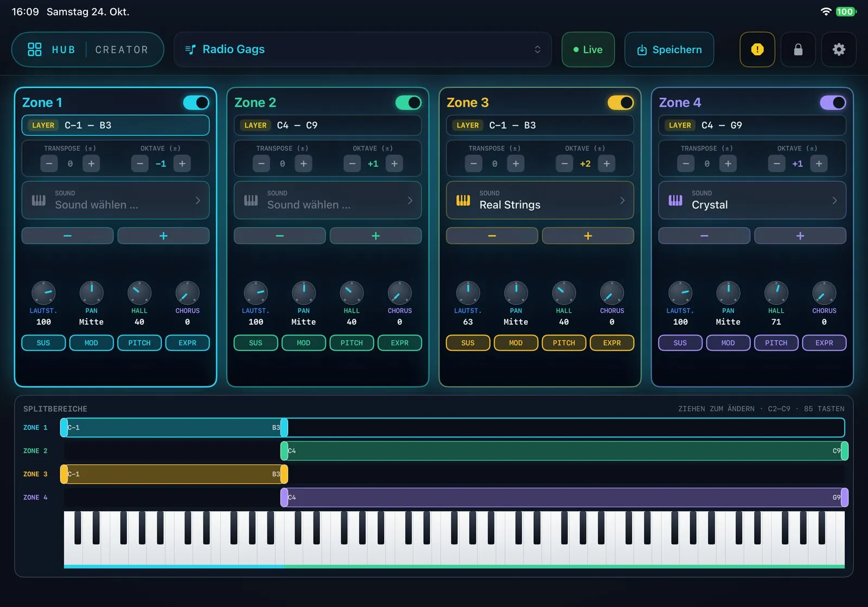Click the wide minus button in Zone 2
Screen dimensions: 868x607
pyautogui.click(x=279, y=236)
